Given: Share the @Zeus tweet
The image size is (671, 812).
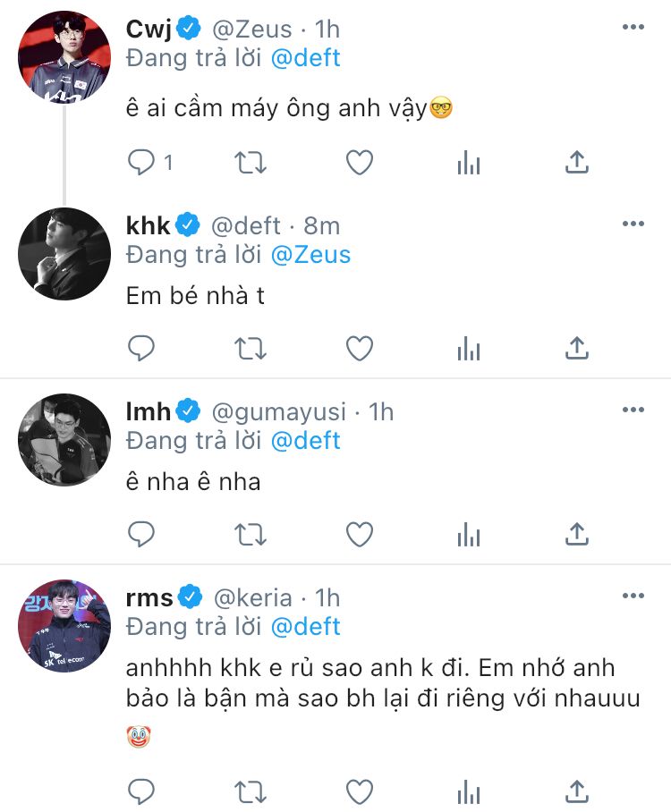Looking at the screenshot, I should pos(578,162).
